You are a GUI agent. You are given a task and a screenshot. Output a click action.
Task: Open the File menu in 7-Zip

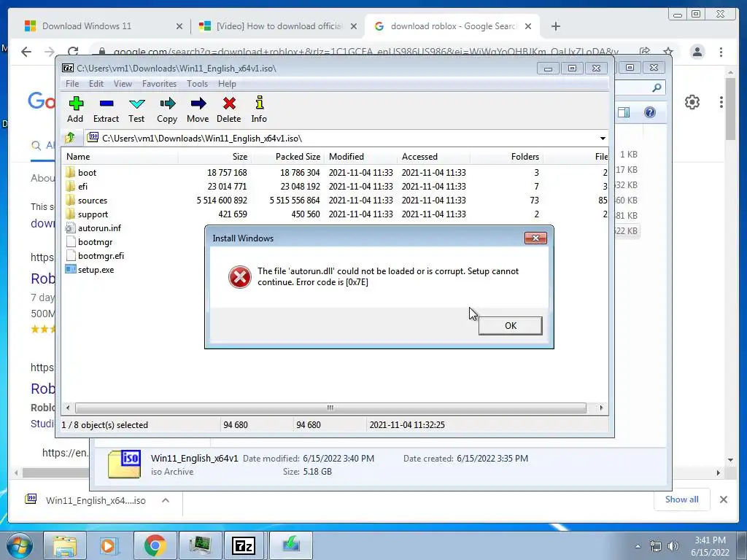(72, 84)
